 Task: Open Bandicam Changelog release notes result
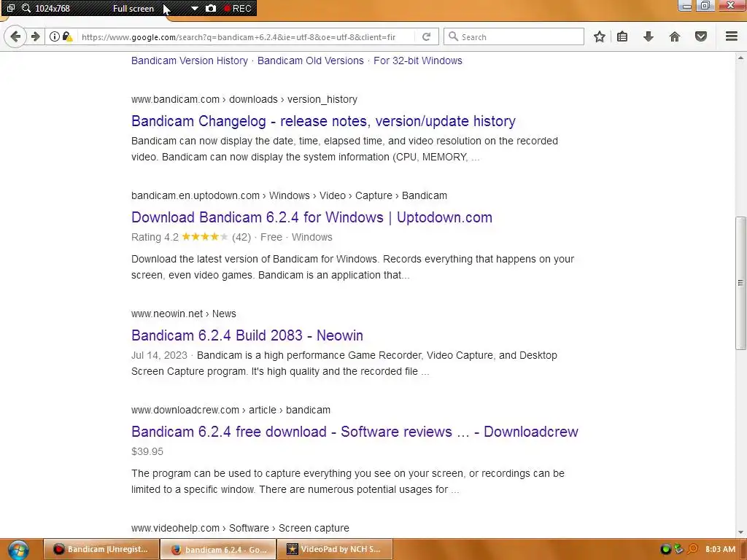point(323,121)
